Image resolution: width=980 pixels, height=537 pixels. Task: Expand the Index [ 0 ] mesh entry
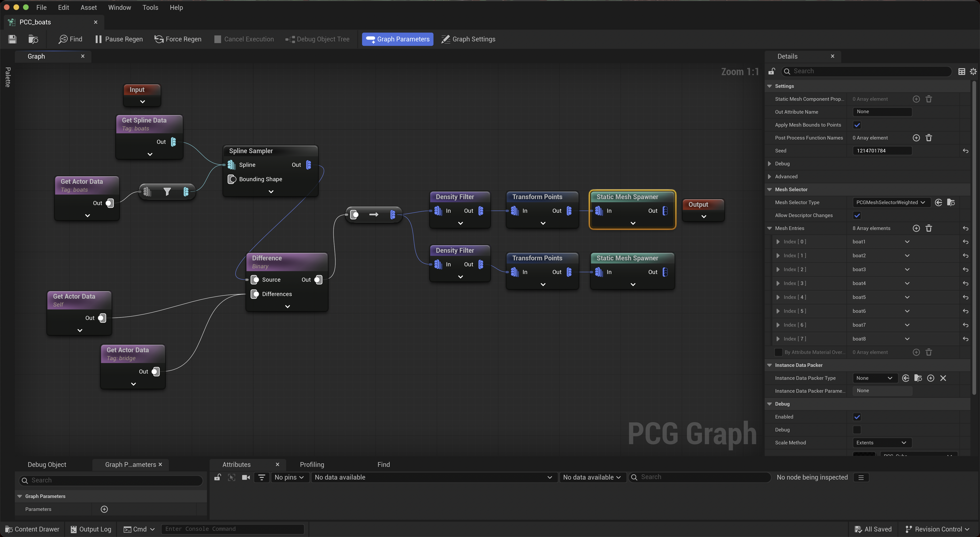point(778,242)
